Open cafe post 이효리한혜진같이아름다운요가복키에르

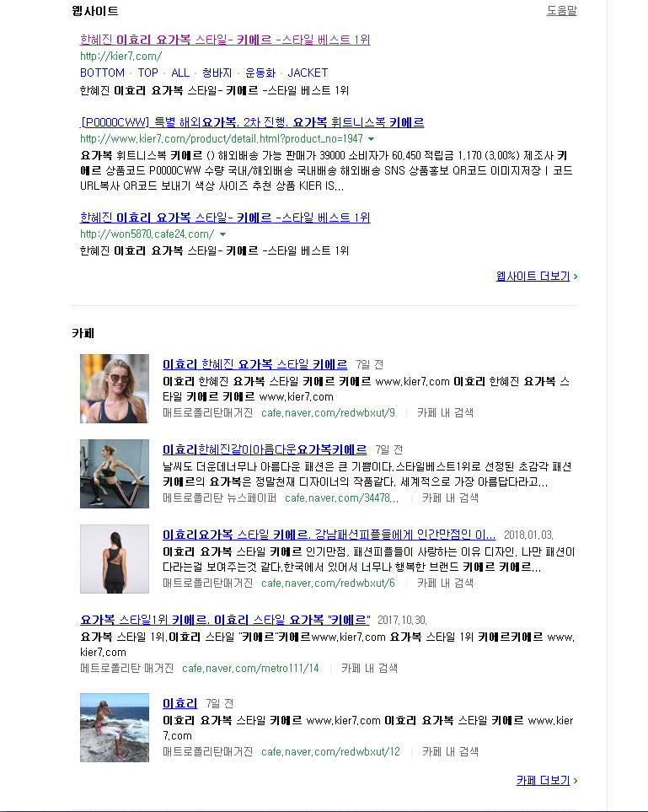265,449
